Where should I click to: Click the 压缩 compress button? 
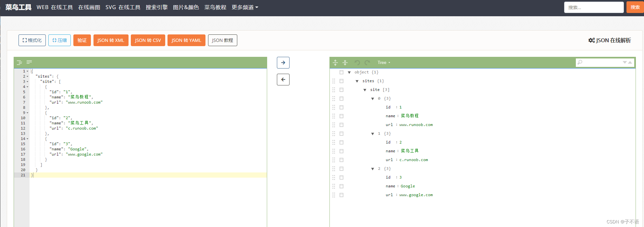59,40
